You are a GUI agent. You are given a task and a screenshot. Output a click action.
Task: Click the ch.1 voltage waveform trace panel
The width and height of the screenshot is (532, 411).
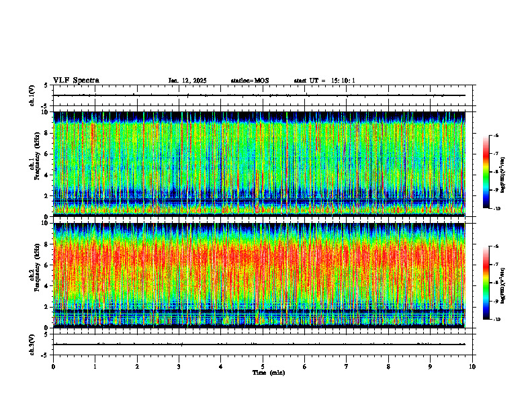(264, 95)
